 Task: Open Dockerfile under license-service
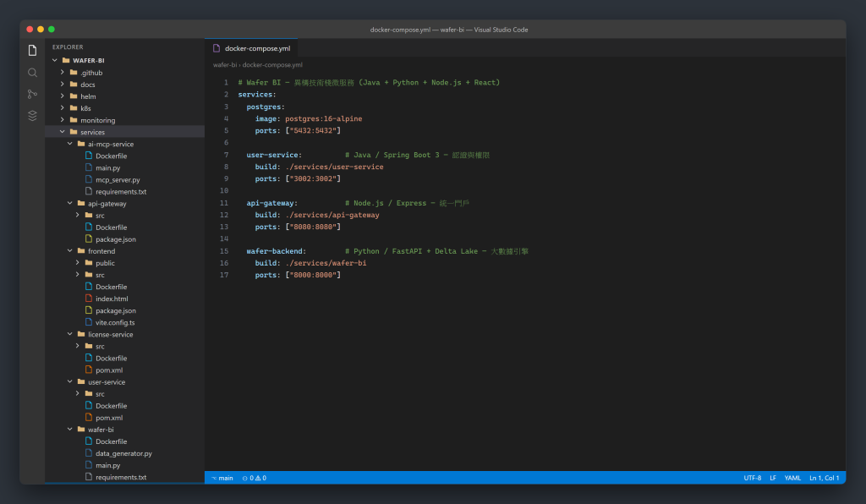click(x=111, y=359)
